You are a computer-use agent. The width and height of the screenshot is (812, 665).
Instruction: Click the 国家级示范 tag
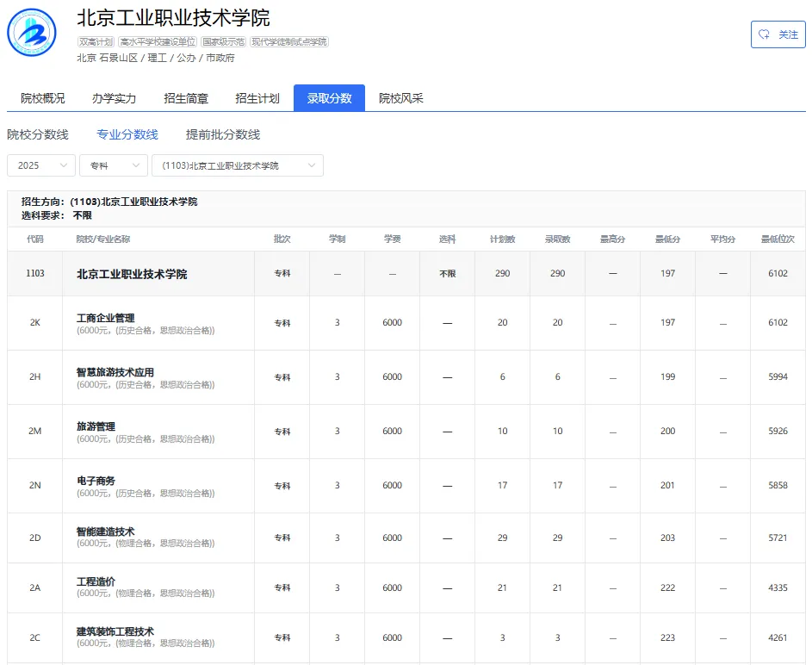tap(223, 42)
